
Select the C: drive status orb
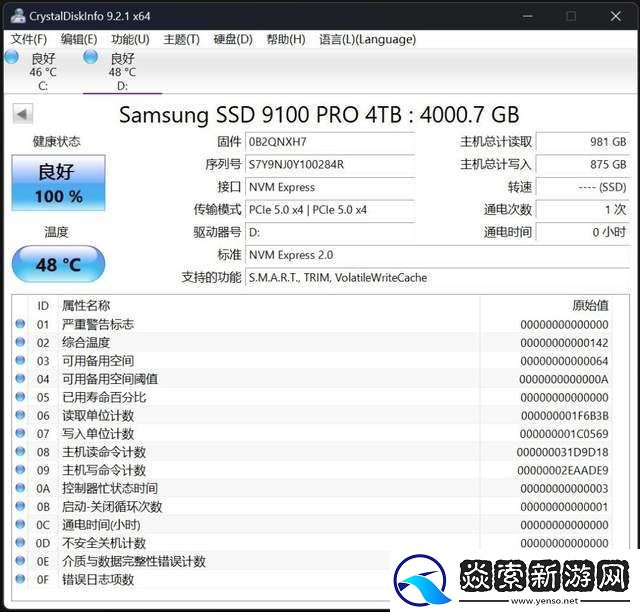coord(12,57)
